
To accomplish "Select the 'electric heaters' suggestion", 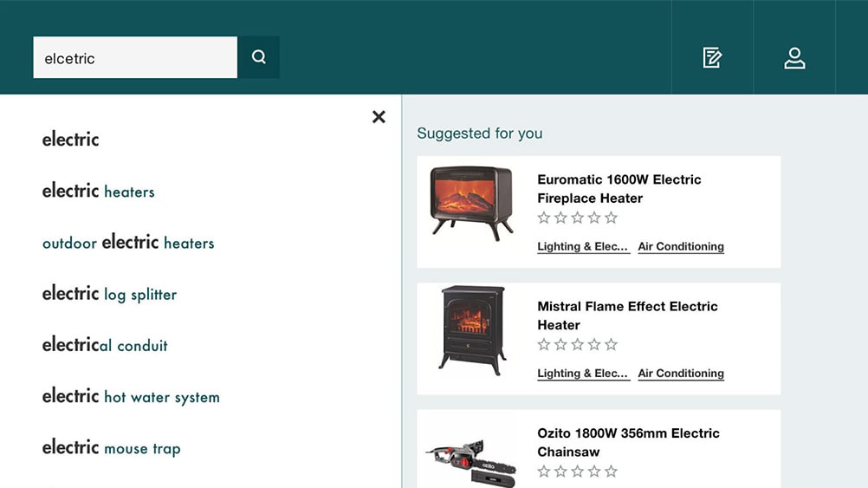I will [99, 192].
